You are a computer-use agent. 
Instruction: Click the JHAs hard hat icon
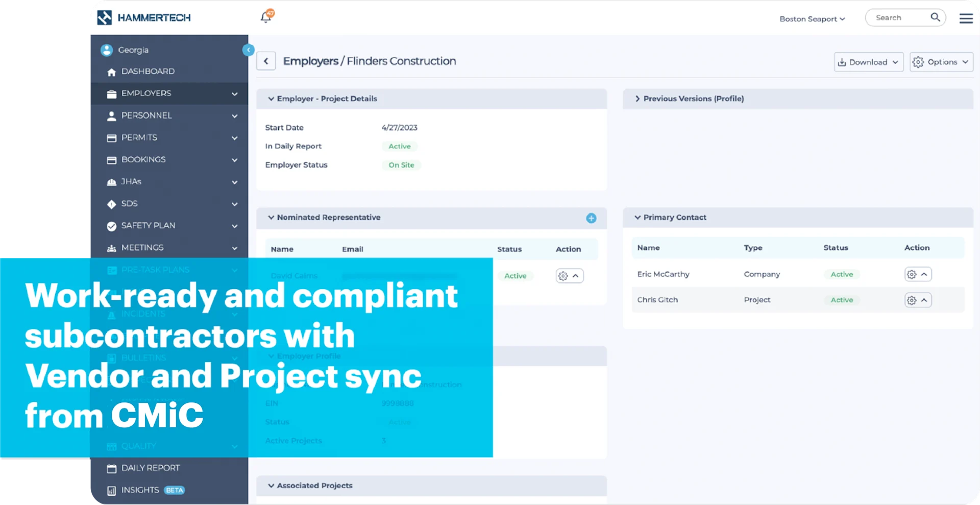[x=112, y=182]
